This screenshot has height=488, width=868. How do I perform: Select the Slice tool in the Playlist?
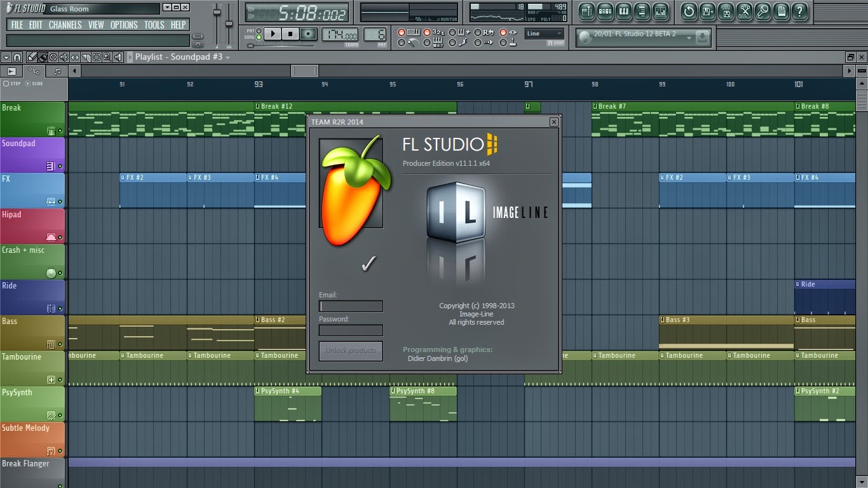(85, 57)
